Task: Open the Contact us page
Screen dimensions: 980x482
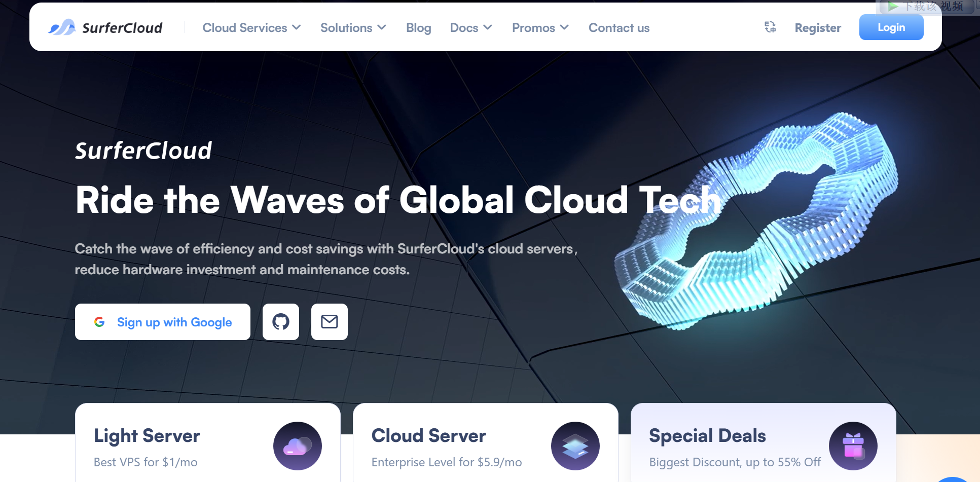Action: click(x=619, y=28)
